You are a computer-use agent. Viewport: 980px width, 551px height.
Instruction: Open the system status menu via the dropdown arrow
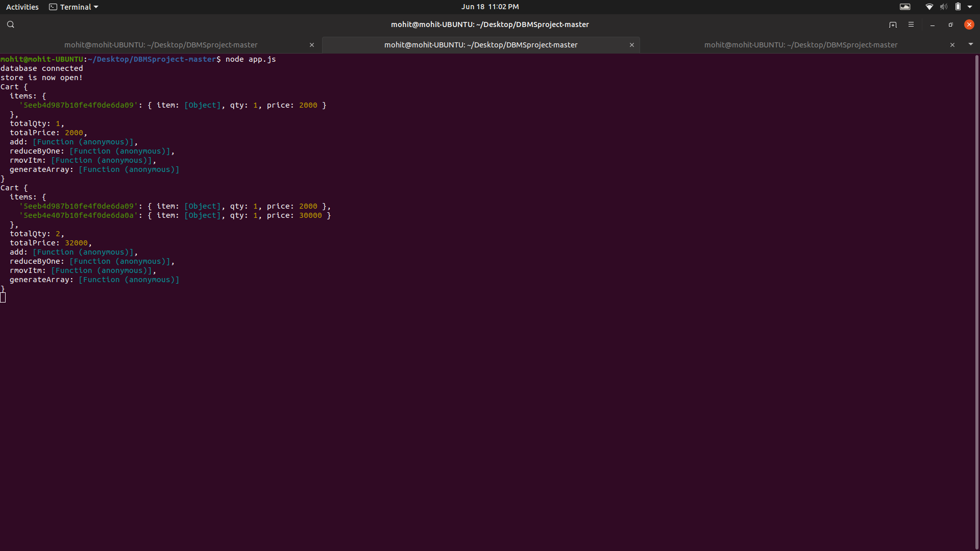(x=972, y=7)
